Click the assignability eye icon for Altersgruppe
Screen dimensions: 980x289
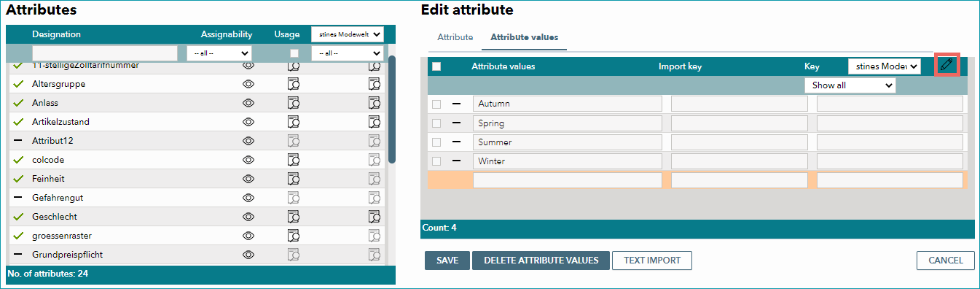(x=248, y=84)
